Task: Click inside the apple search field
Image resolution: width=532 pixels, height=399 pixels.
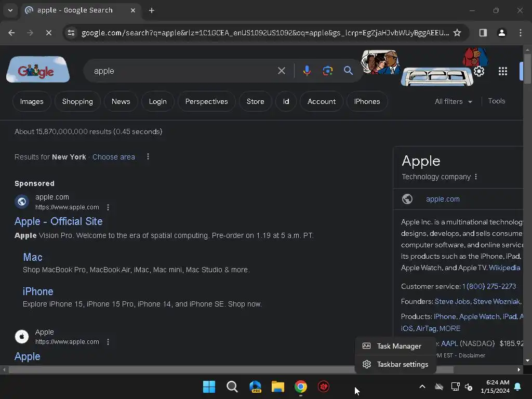Action: pyautogui.click(x=183, y=71)
